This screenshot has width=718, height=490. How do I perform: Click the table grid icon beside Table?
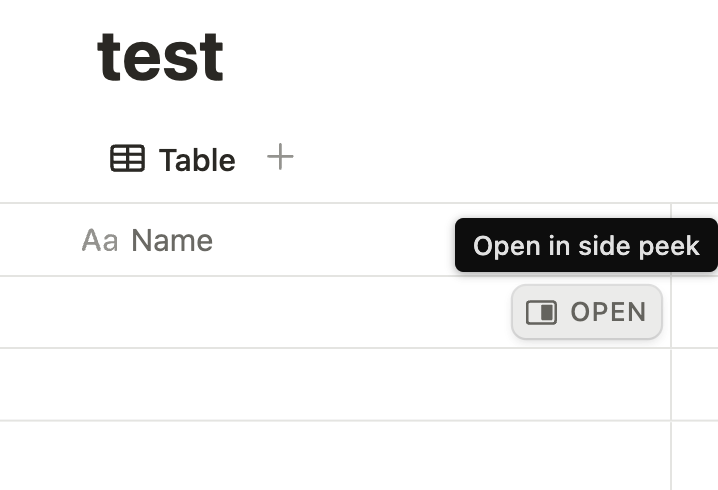127,159
